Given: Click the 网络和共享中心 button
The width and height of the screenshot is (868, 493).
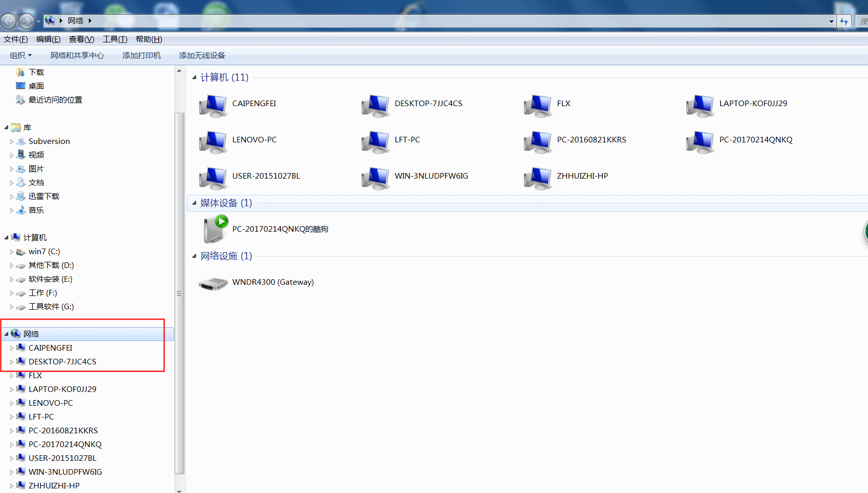Looking at the screenshot, I should click(77, 56).
